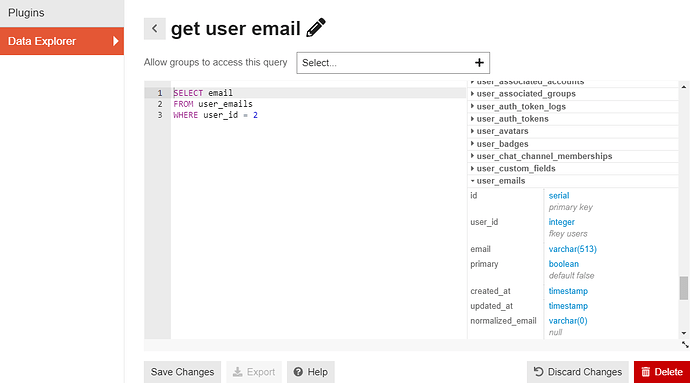Click the updated_at 'timestamp' type
Screen dimensions: 690x383
coord(568,306)
